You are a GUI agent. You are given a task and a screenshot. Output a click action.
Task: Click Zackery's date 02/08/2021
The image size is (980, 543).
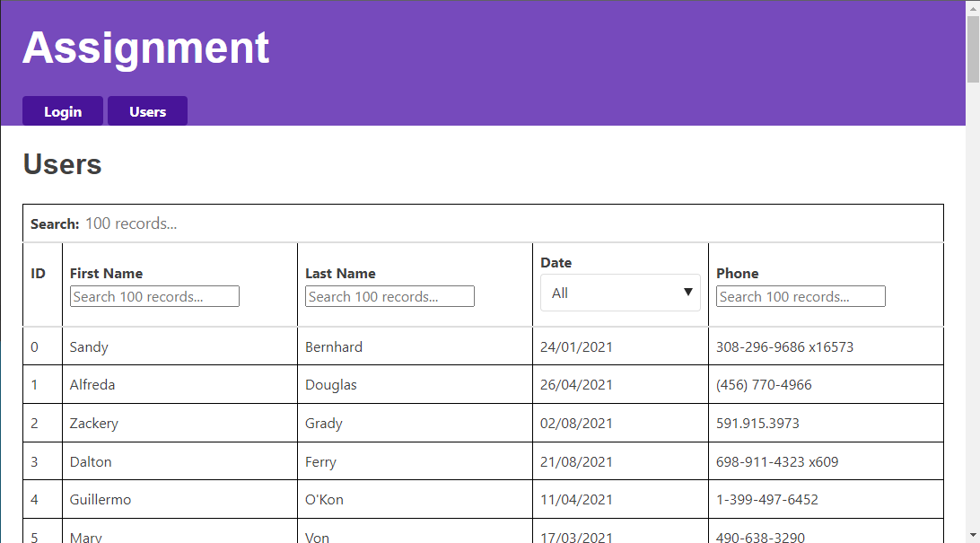(x=577, y=423)
